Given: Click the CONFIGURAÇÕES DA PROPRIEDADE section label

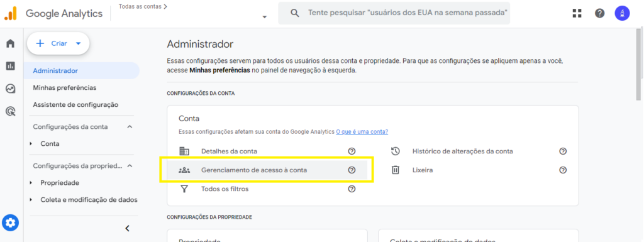Looking at the screenshot, I should click(x=209, y=217).
